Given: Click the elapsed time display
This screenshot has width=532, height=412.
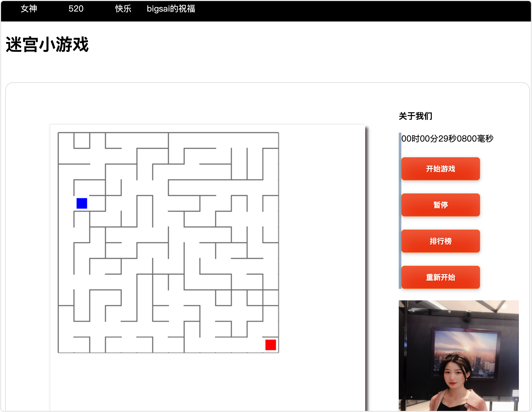Looking at the screenshot, I should [x=447, y=138].
